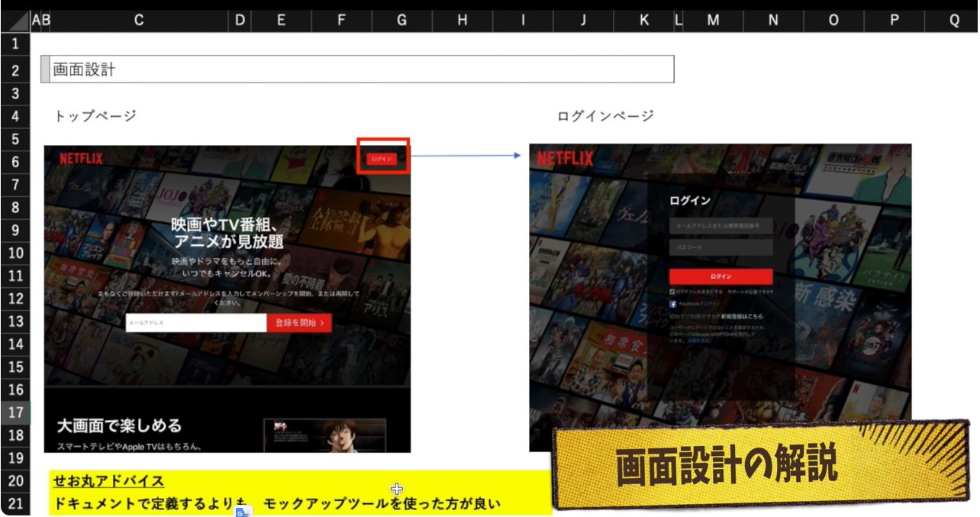980x517 pixels.
Task: Click the ログインページ label cell
Action: pos(605,116)
